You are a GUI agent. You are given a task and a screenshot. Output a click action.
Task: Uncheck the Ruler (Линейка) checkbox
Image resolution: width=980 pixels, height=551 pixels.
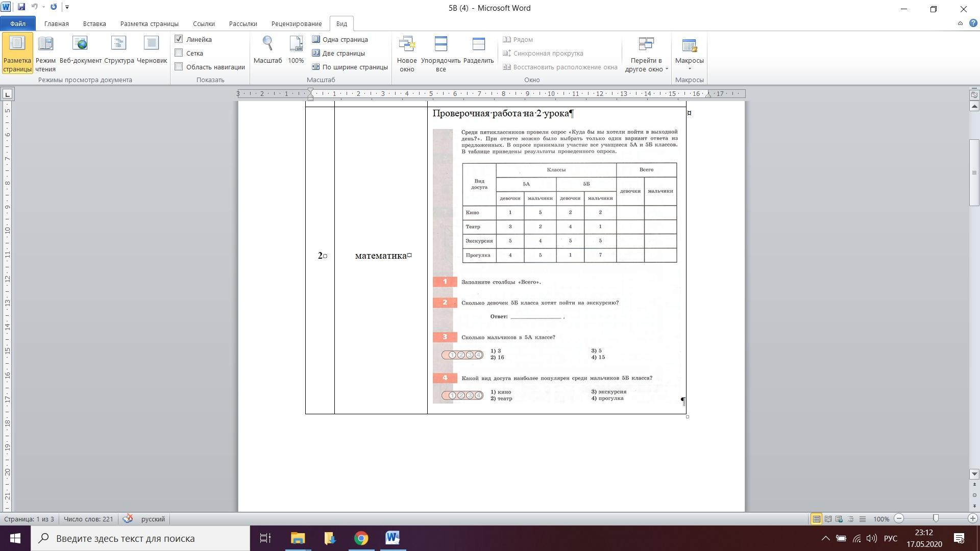179,39
